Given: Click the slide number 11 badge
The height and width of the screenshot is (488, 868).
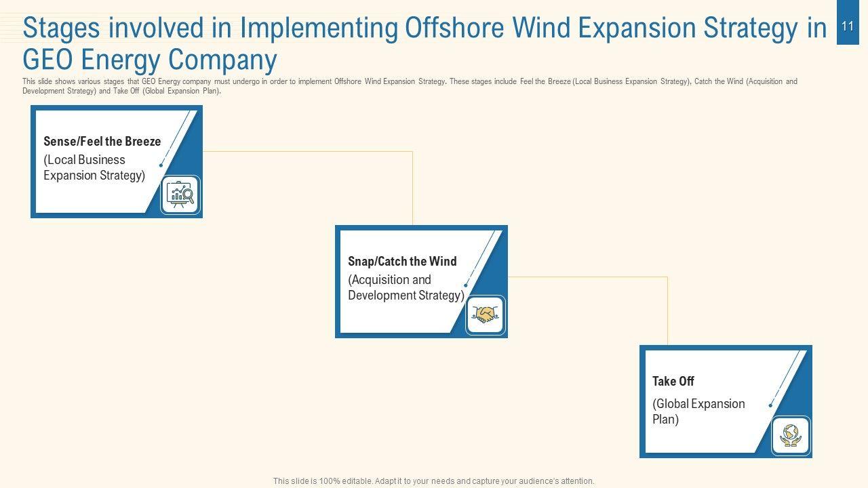Looking at the screenshot, I should pos(847,26).
